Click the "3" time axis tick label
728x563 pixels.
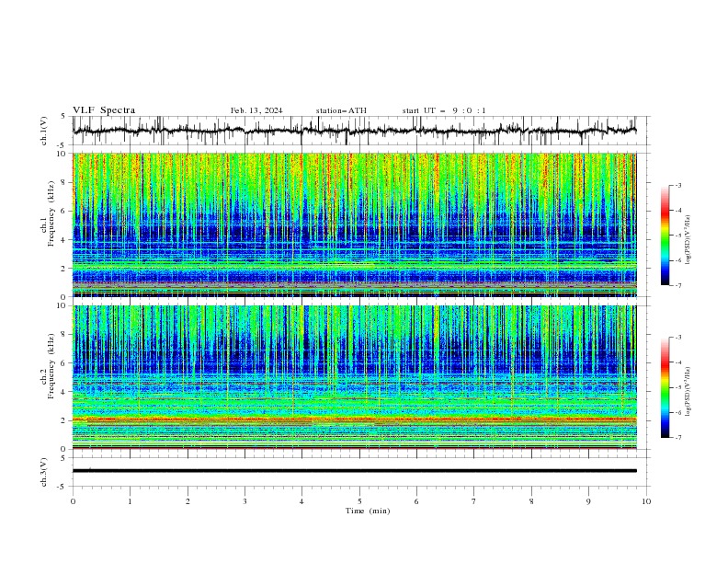[x=245, y=501]
